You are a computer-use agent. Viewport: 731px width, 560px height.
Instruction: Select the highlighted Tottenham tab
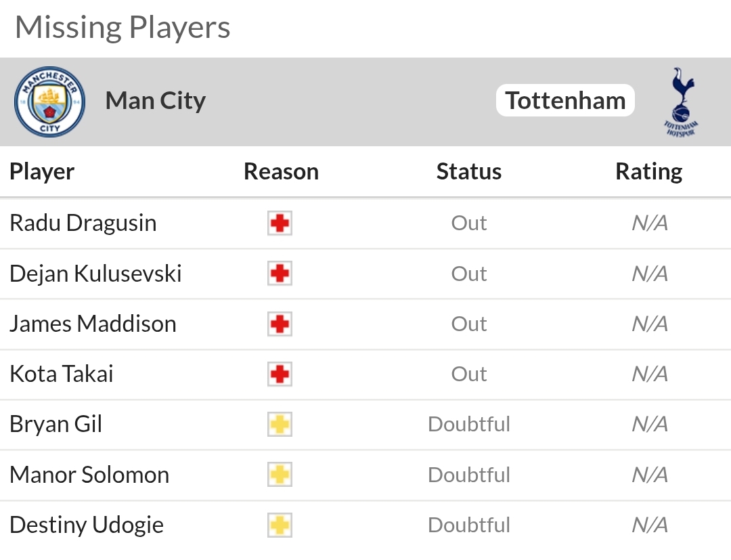[565, 101]
